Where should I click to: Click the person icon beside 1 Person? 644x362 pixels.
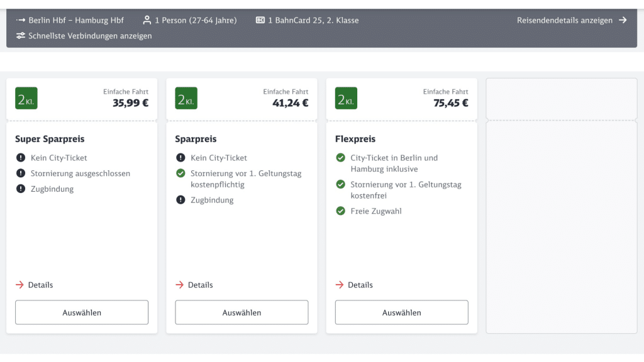coord(147,20)
